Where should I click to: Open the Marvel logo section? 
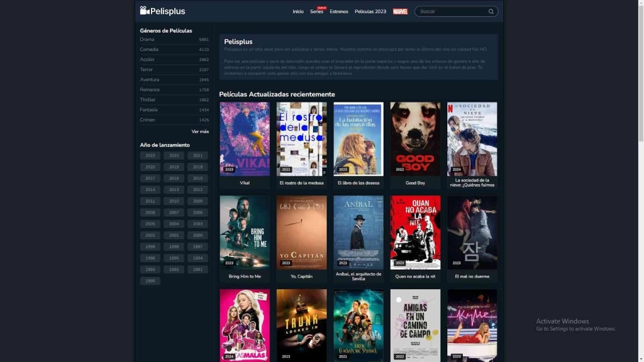pos(400,11)
